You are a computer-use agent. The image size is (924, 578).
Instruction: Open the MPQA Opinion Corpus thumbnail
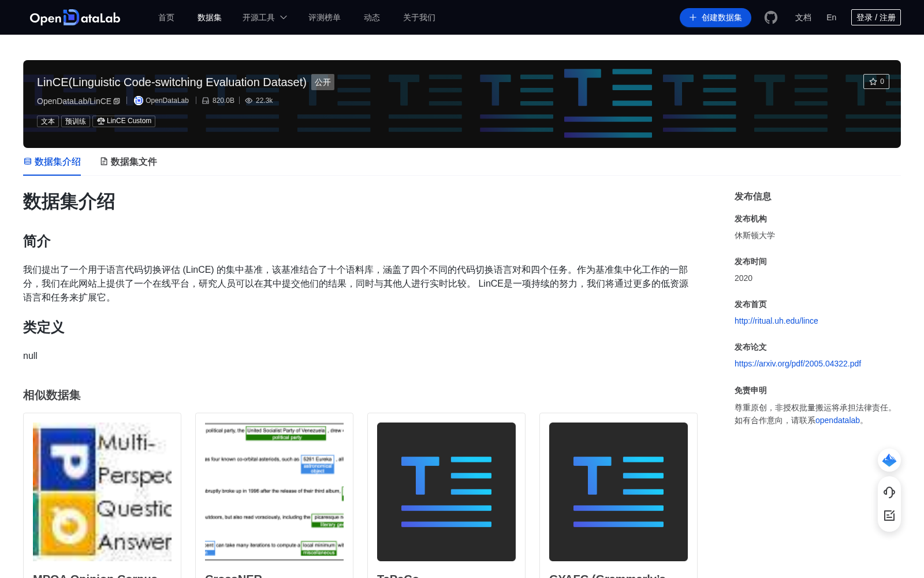pyautogui.click(x=102, y=492)
